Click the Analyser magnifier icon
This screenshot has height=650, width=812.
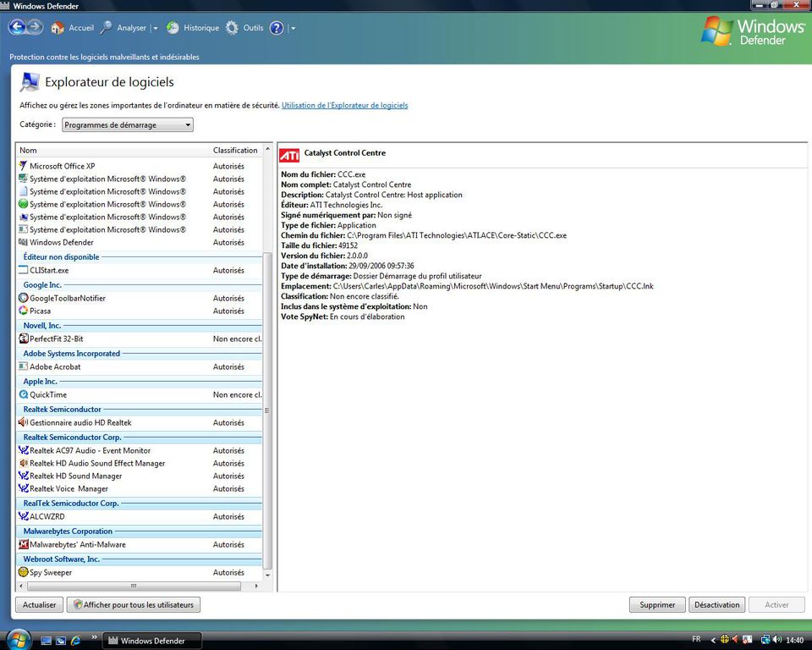[x=107, y=28]
